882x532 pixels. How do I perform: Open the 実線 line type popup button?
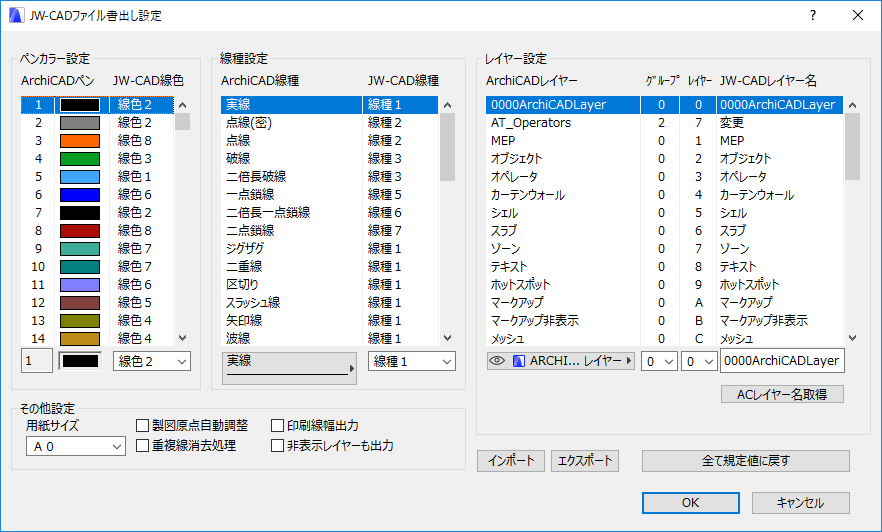pos(289,368)
